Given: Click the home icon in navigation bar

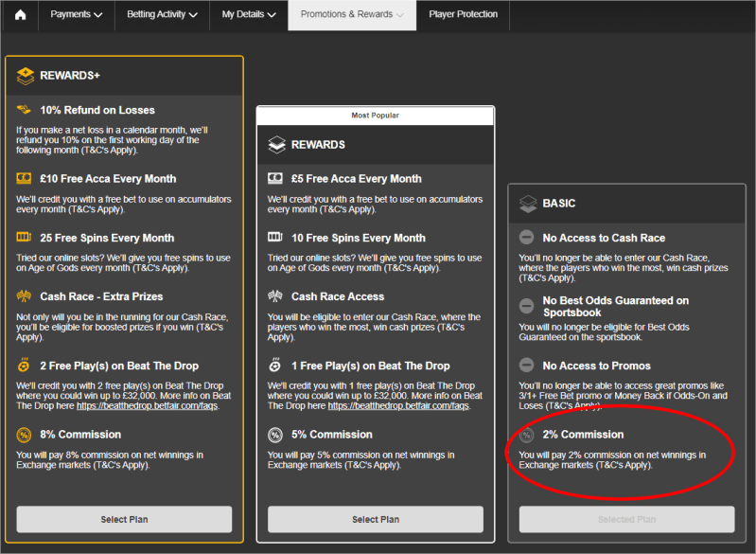Looking at the screenshot, I should click(20, 15).
